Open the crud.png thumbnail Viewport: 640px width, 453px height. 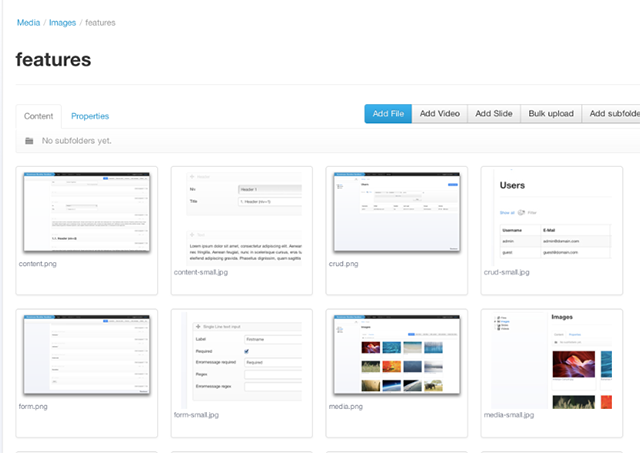pos(397,212)
